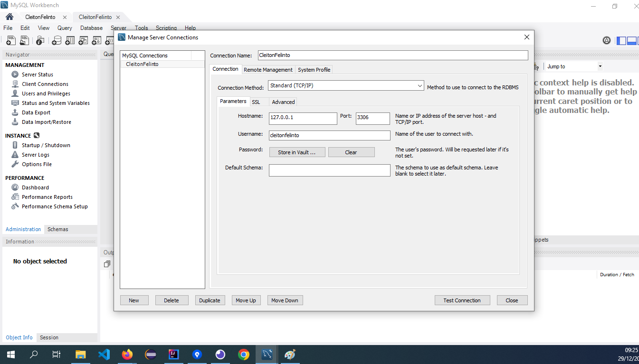Click the Default Schema input field
The width and height of the screenshot is (639, 364).
point(329,170)
